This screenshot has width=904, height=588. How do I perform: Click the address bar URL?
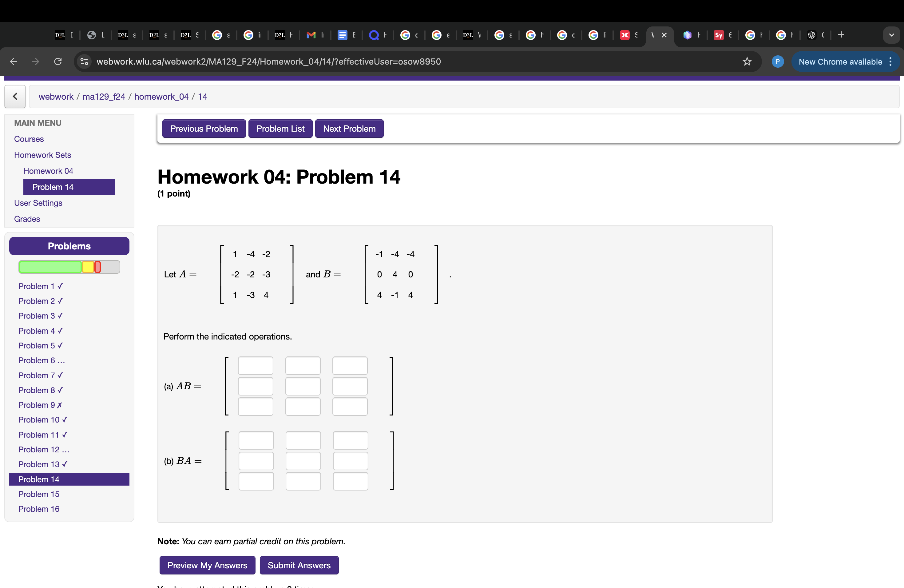pos(268,62)
